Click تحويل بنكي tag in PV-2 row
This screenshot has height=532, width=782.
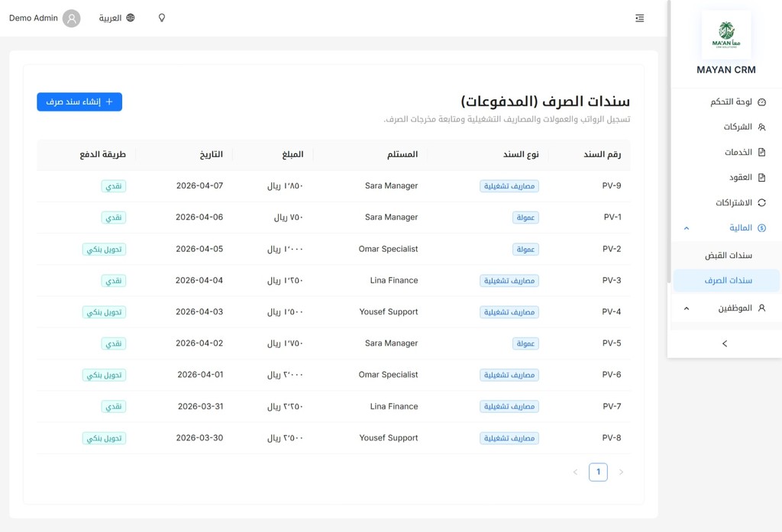coord(104,250)
